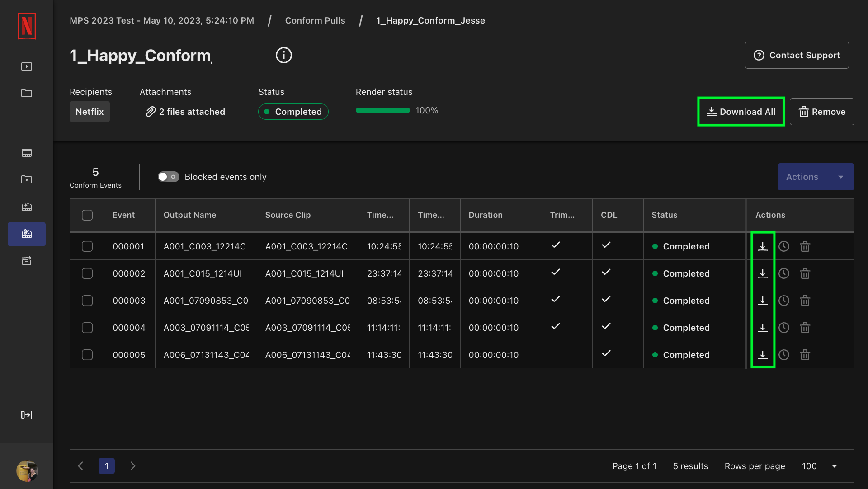Select the highlighted Conform Pulls sidebar icon
The width and height of the screenshot is (868, 489).
point(27,234)
